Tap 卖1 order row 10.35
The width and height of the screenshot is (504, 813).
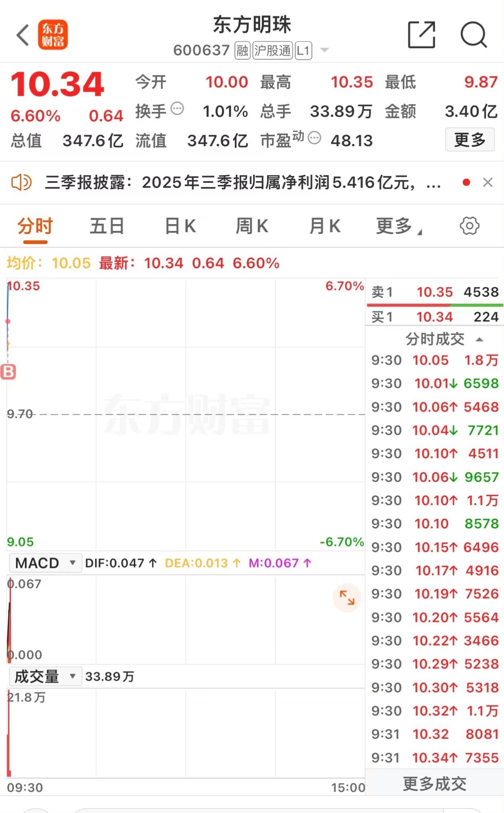(x=435, y=292)
